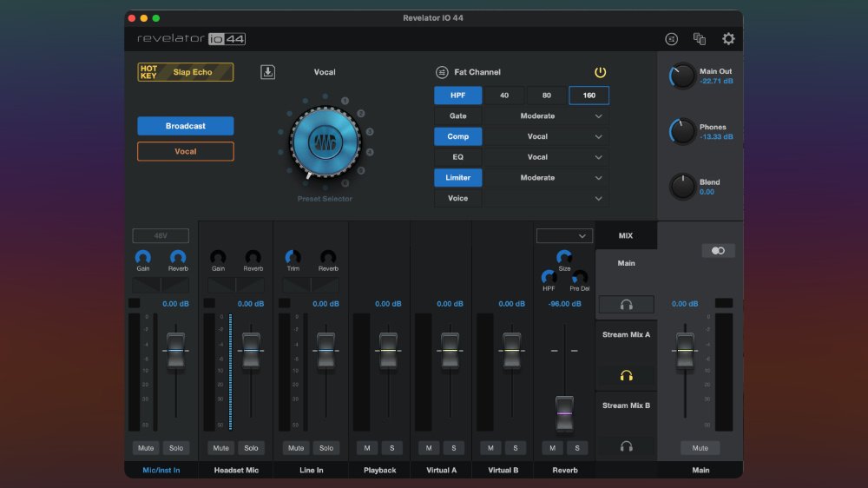Click the save preset download icon
This screenshot has height=488, width=868.
pyautogui.click(x=268, y=72)
